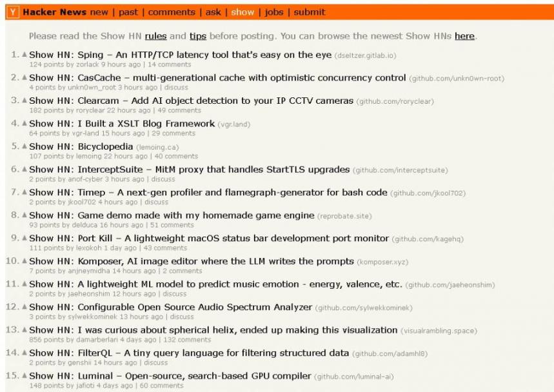554x392 pixels.
Task: Upvote the music emotion ML model post
Action: [25, 284]
